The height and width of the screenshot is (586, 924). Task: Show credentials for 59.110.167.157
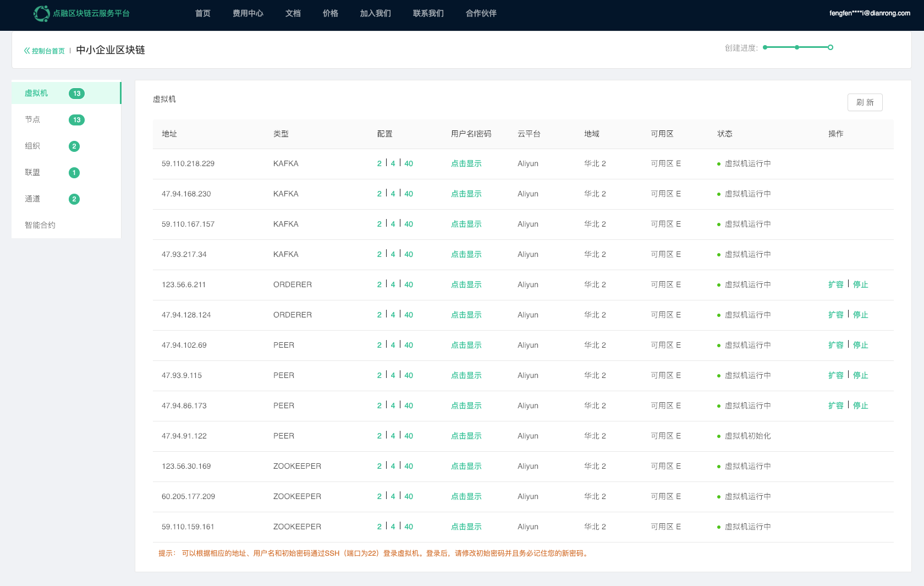466,224
